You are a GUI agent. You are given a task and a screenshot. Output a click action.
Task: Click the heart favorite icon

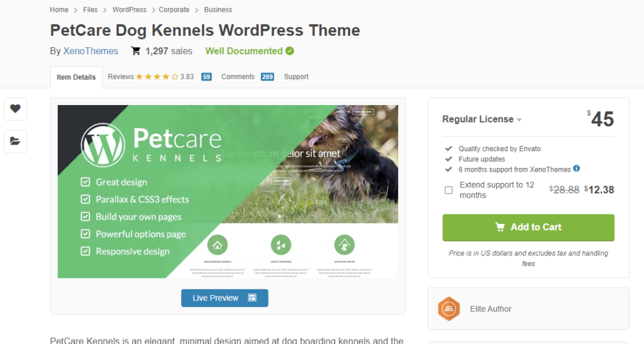pyautogui.click(x=16, y=109)
